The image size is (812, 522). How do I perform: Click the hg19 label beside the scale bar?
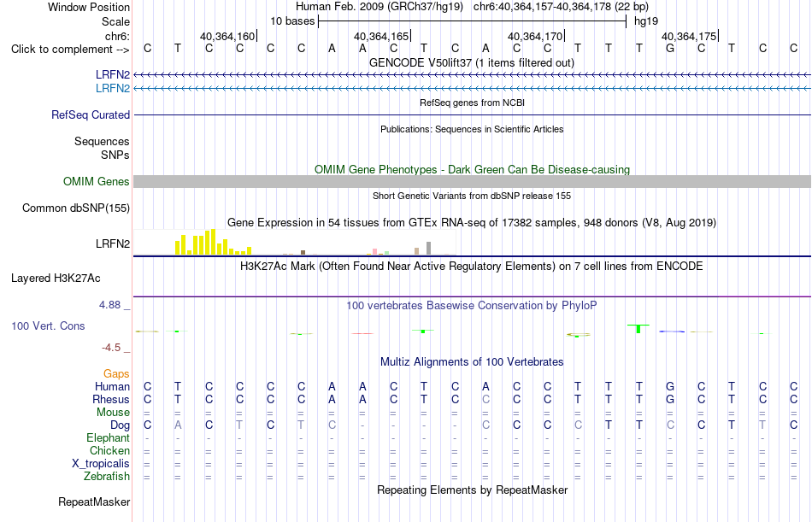pos(646,21)
